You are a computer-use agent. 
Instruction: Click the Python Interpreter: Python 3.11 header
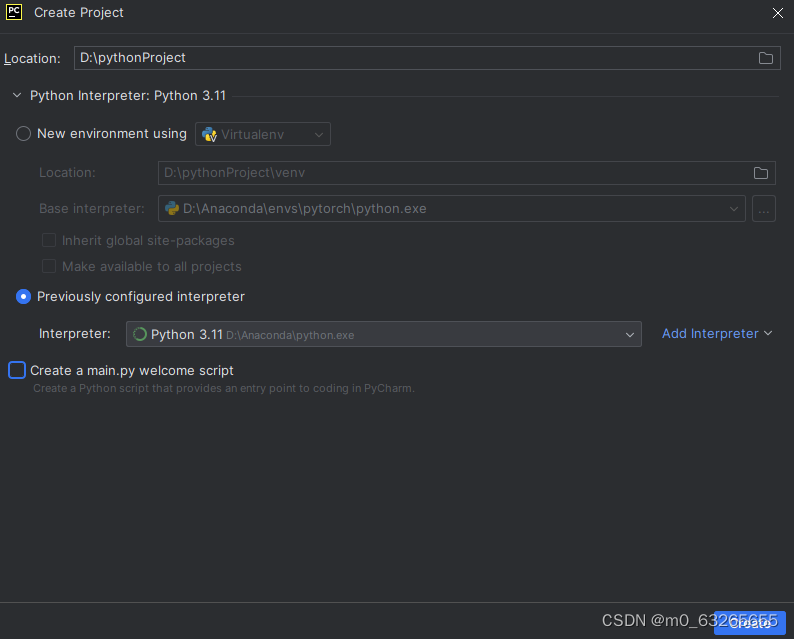tap(128, 96)
